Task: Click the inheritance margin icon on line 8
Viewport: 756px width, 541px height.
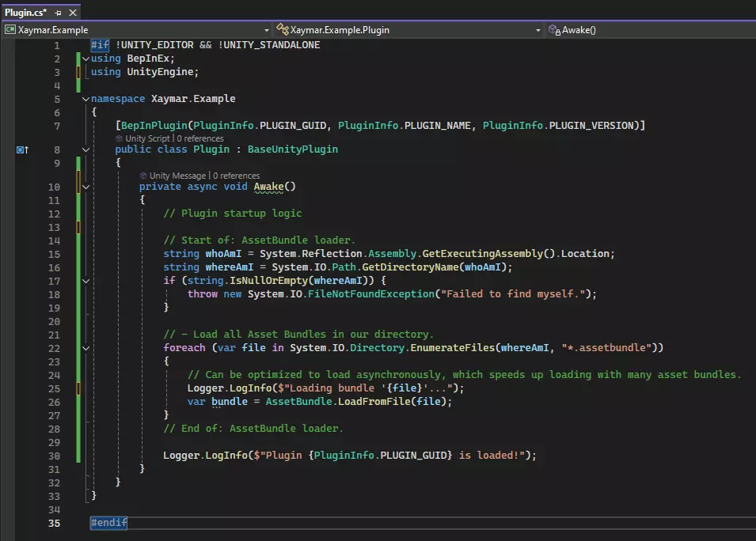Action: point(22,149)
